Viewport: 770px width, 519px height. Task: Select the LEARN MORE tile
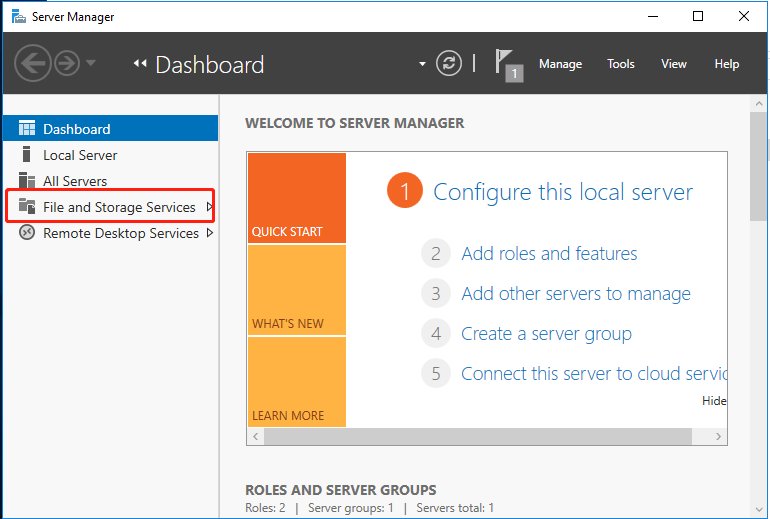(x=296, y=382)
